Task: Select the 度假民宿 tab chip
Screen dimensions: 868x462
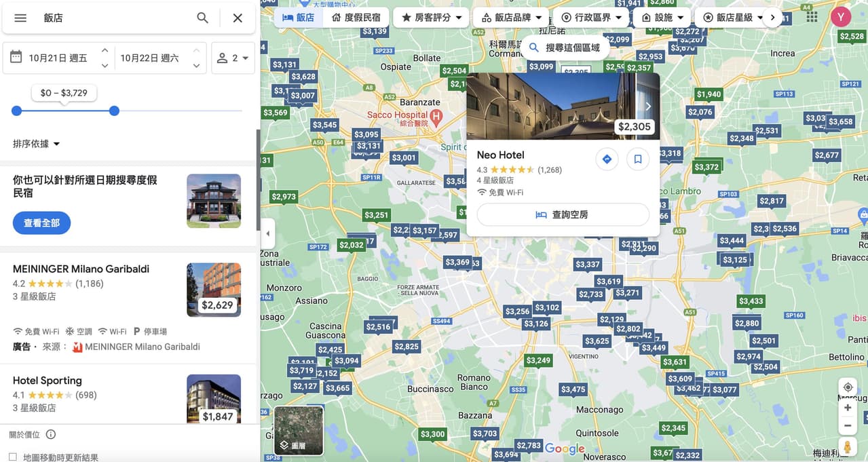Action: point(356,18)
